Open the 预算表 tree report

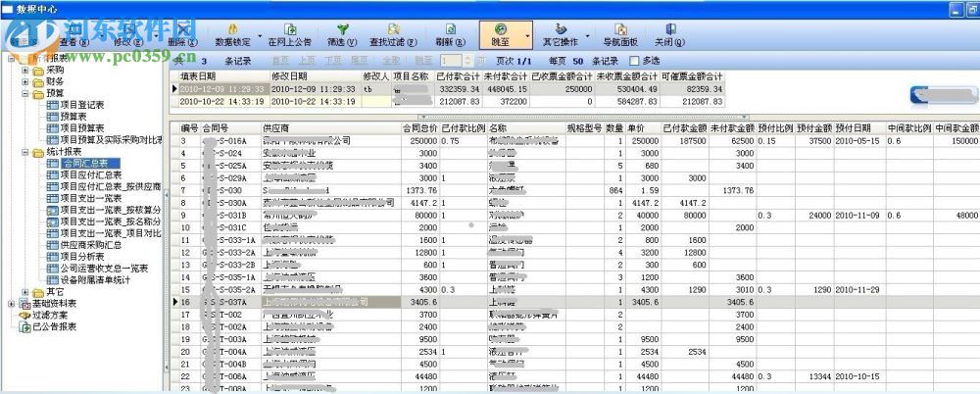(73, 117)
